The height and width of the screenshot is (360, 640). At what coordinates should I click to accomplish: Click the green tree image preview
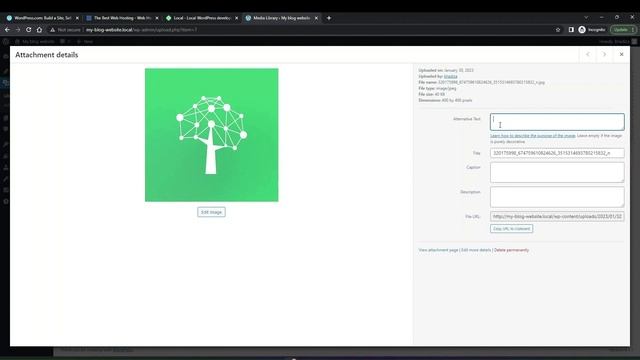[x=211, y=135]
